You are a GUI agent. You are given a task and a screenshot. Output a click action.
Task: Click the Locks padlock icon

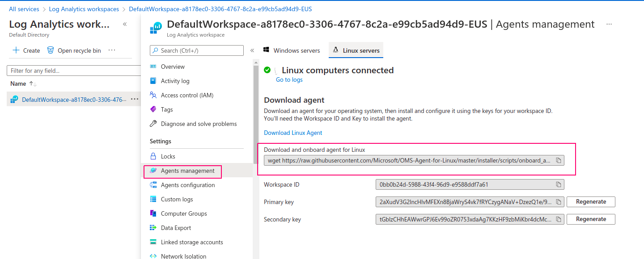tap(153, 156)
